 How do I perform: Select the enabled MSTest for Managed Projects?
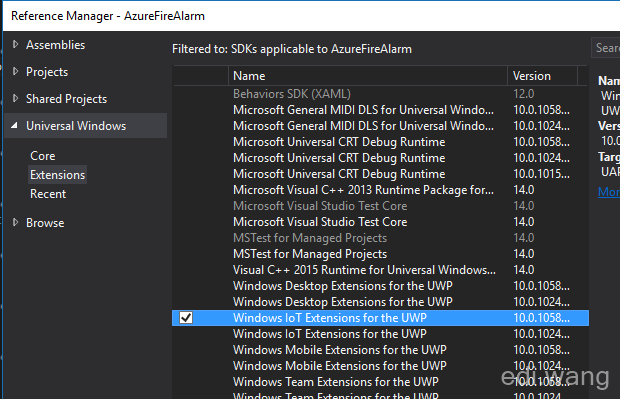click(x=380, y=254)
